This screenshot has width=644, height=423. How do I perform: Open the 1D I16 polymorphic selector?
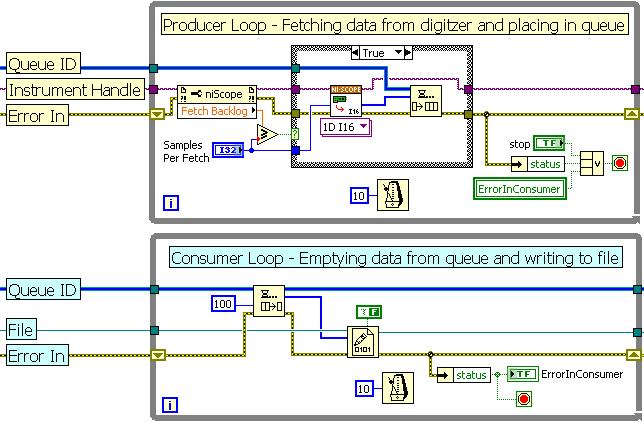click(345, 127)
